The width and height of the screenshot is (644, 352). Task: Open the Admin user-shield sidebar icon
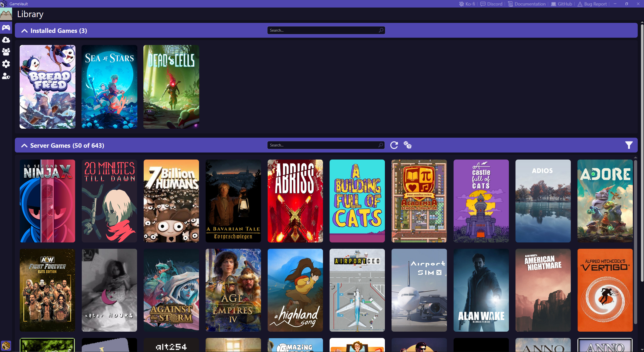click(x=6, y=76)
